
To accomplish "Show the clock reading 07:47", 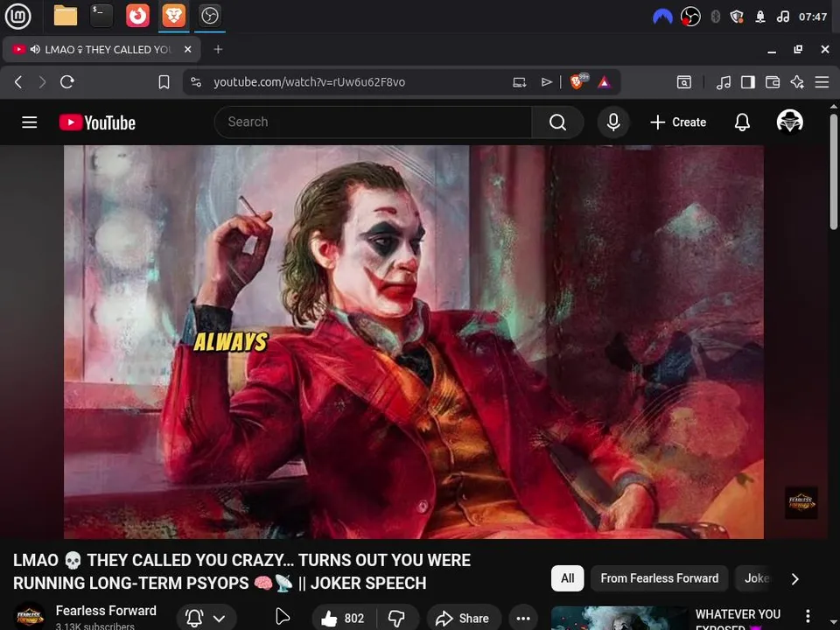I will [813, 17].
